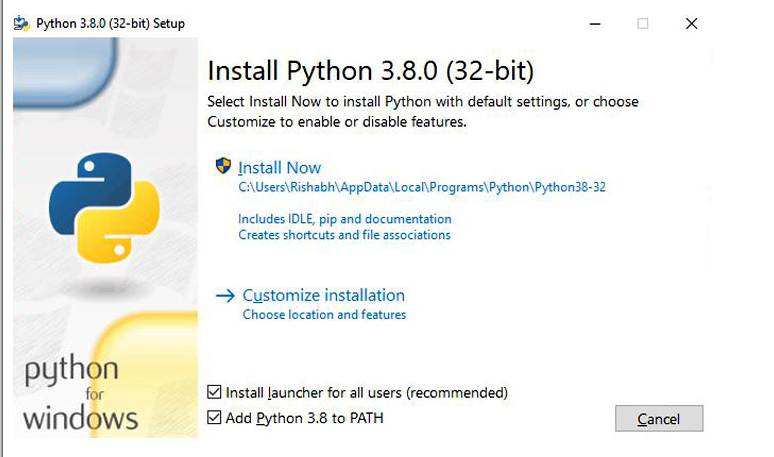Click the default install path under Install Now

coord(422,187)
